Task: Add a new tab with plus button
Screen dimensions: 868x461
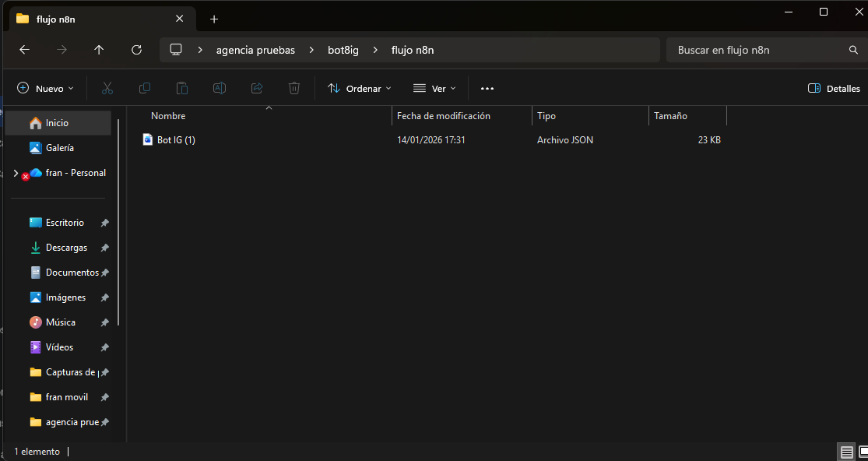Action: coord(214,19)
